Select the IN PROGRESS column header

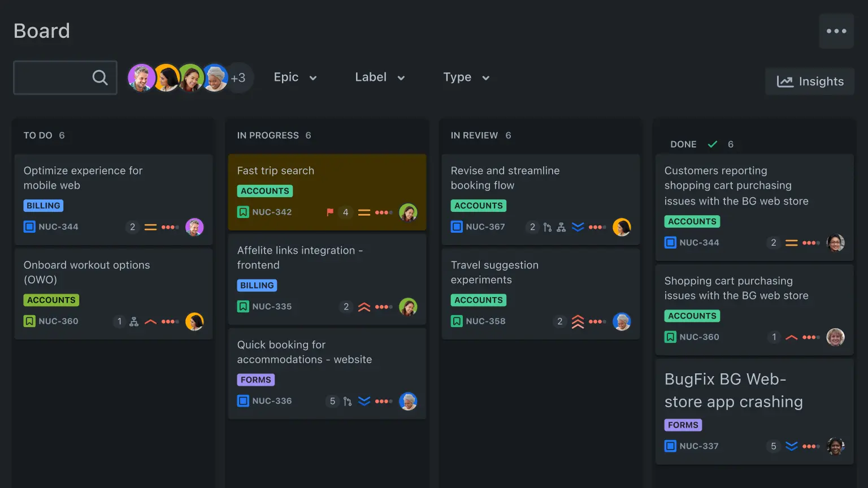pyautogui.click(x=268, y=136)
